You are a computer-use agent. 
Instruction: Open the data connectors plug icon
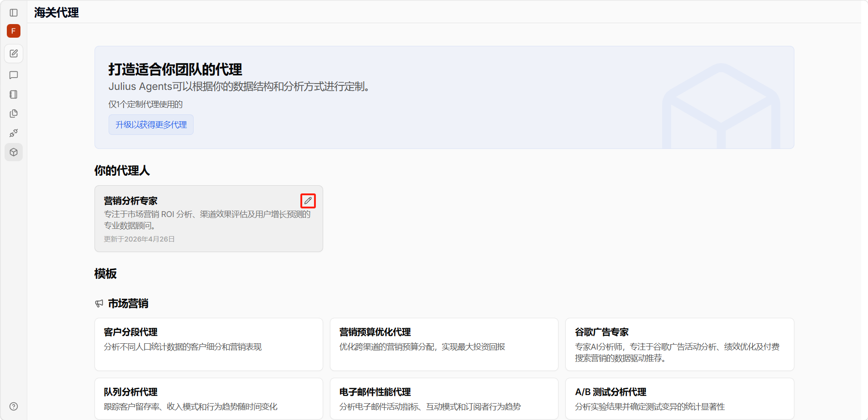click(14, 133)
